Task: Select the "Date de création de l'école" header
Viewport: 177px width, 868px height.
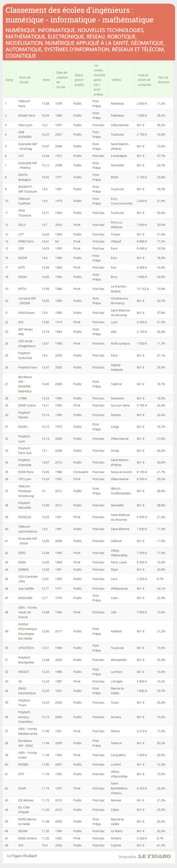Action: (61, 80)
